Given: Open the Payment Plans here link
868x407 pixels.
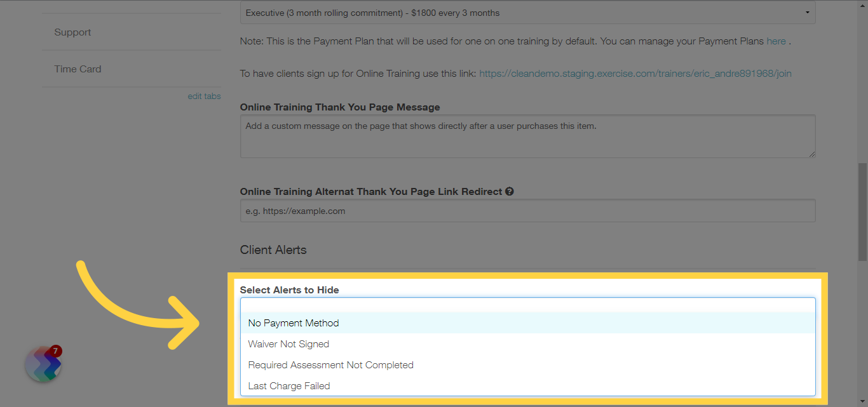Looking at the screenshot, I should click(776, 41).
